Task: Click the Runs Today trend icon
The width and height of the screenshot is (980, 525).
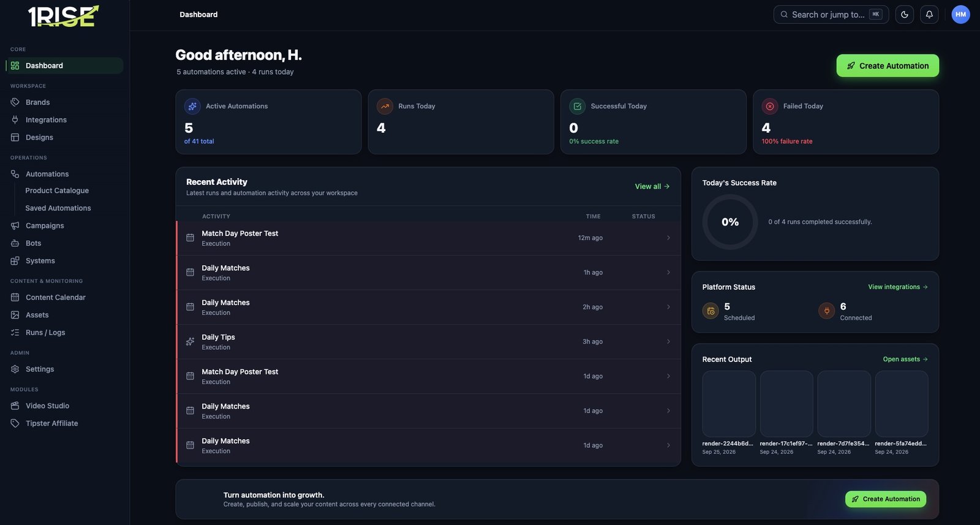Action: coord(385,106)
